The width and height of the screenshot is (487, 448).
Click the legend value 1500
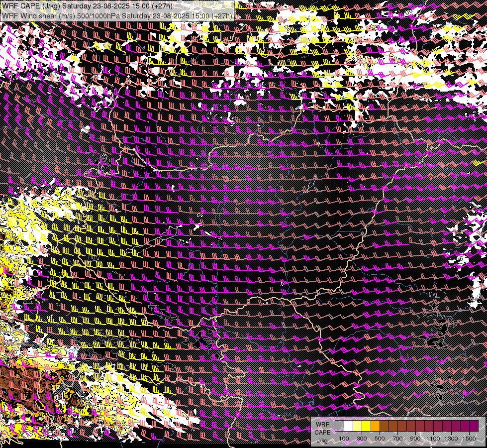click(469, 439)
